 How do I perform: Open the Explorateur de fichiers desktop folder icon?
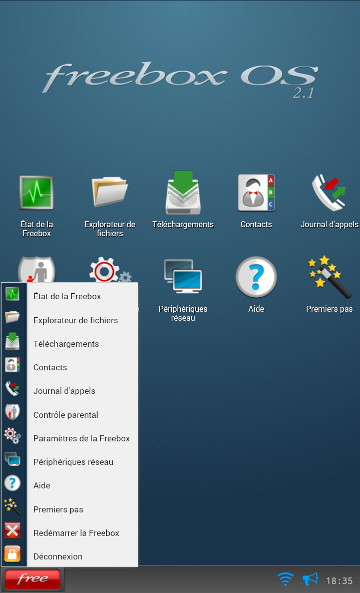(x=110, y=193)
